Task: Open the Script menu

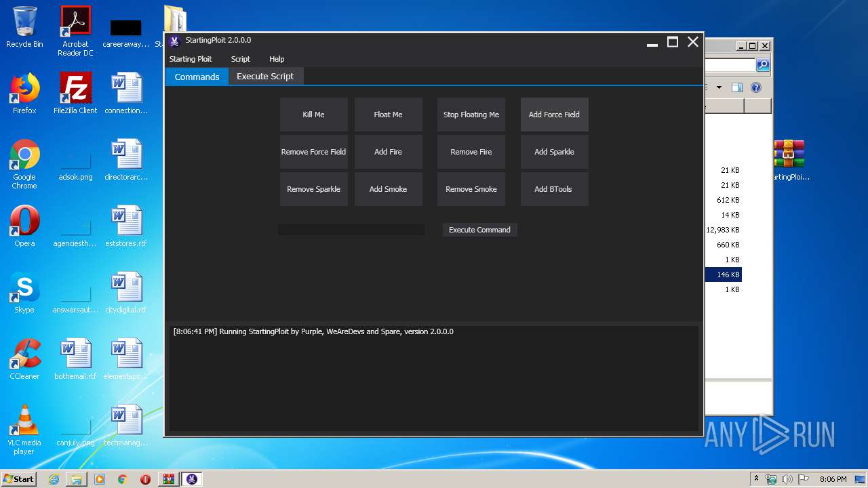Action: click(x=241, y=59)
